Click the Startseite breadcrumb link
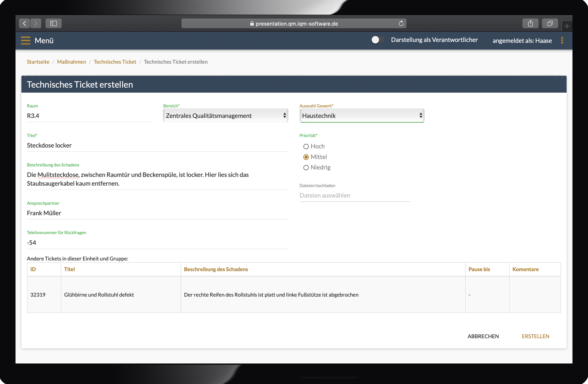The width and height of the screenshot is (588, 384). click(38, 62)
